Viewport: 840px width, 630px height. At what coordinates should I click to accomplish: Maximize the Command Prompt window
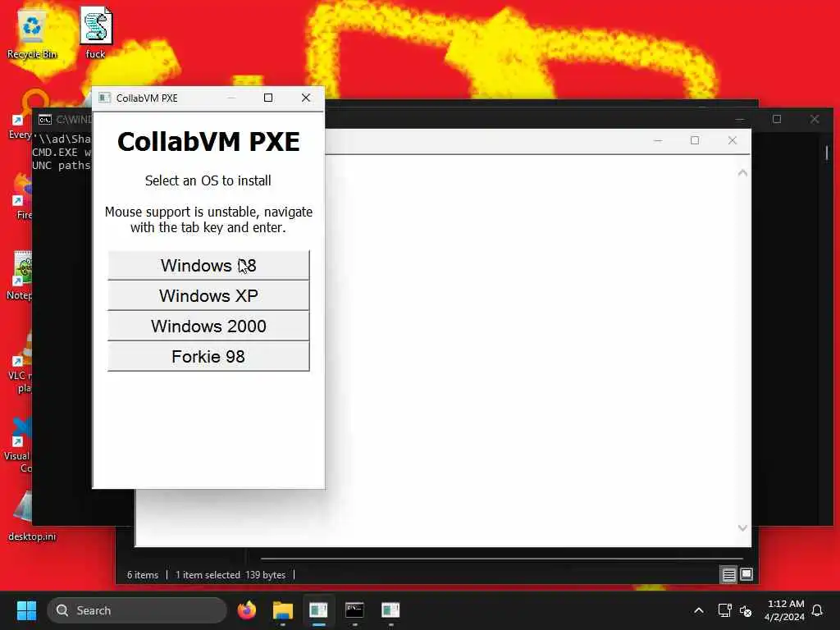(x=777, y=119)
